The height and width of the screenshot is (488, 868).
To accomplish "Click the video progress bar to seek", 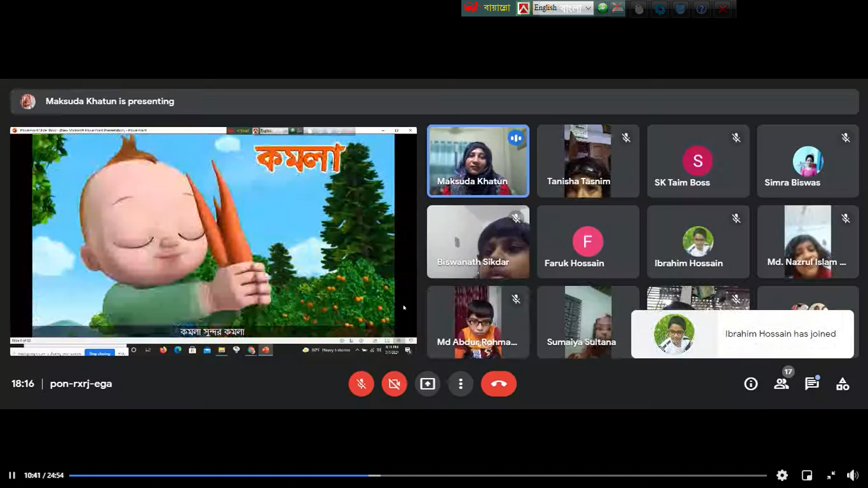I will point(417,475).
